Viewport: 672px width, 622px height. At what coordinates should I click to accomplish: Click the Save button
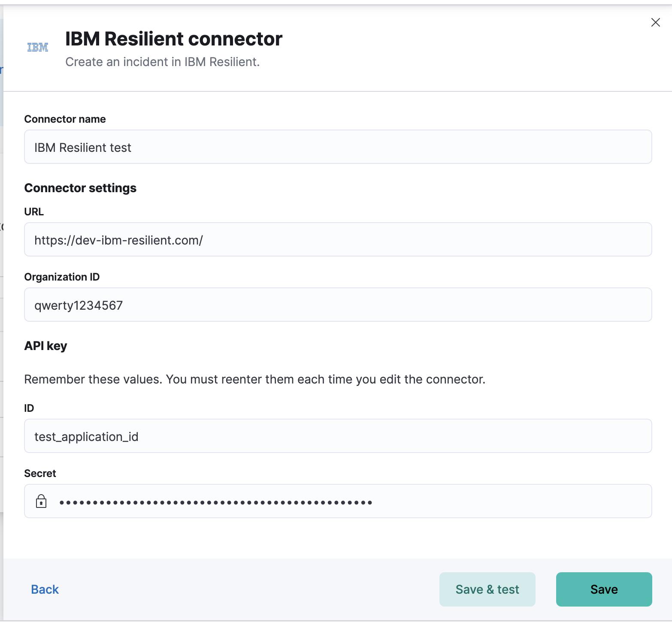(603, 589)
